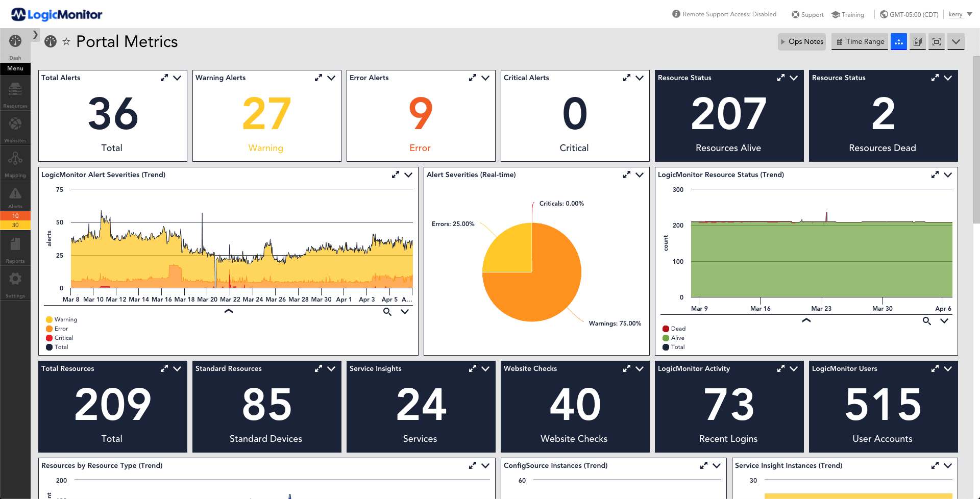Open the Time Range selector
The image size is (980, 499).
[860, 41]
